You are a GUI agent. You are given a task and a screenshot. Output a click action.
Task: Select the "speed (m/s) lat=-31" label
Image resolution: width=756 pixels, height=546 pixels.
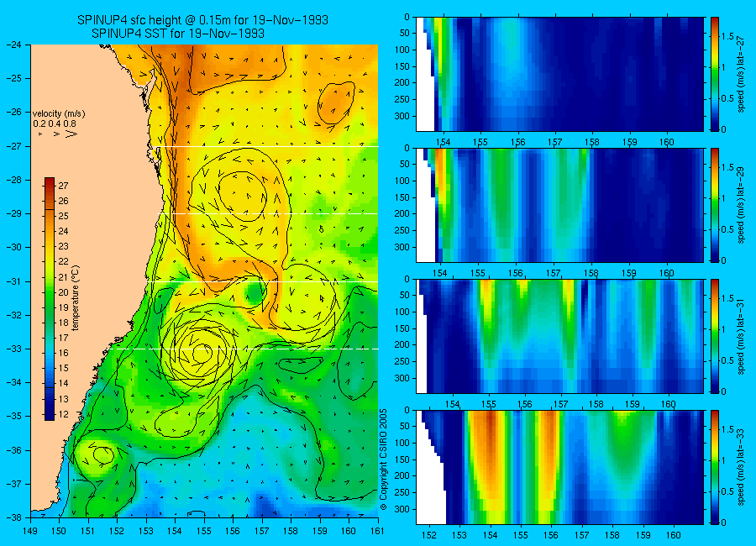(741, 336)
